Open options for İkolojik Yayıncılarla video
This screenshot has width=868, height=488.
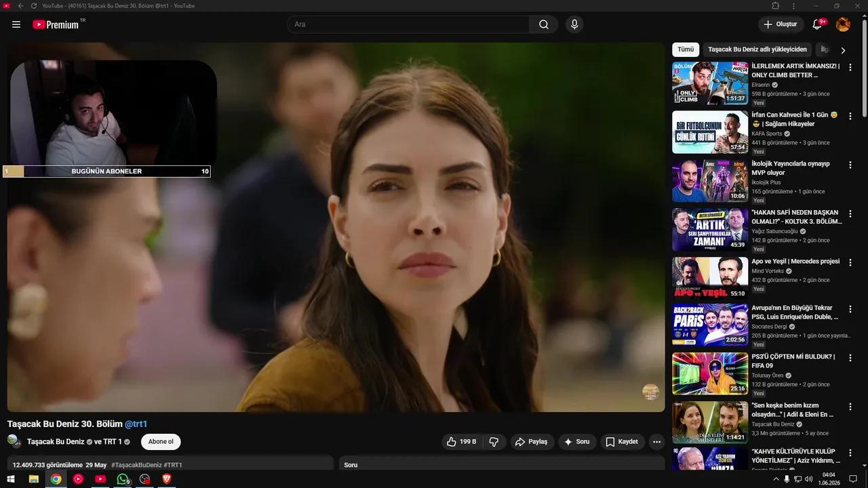pos(850,165)
